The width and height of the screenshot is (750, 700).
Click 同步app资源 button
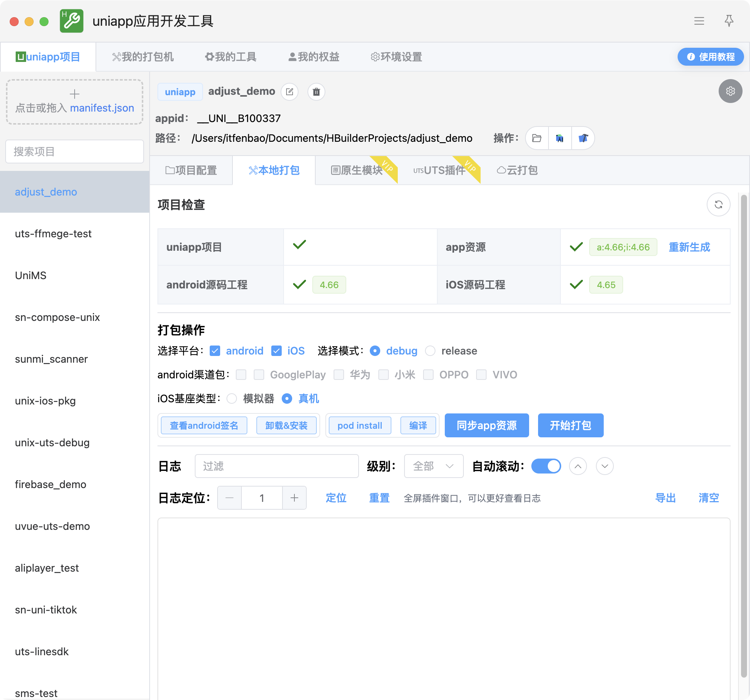[x=487, y=426]
